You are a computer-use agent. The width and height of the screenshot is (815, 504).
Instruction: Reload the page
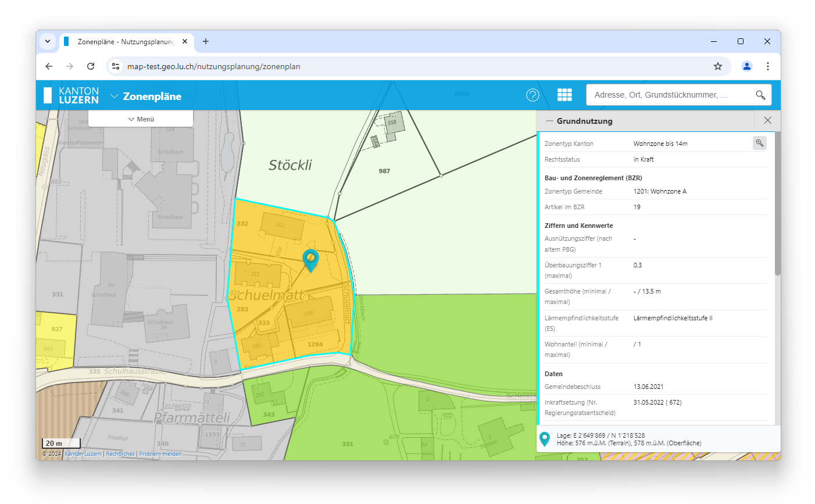click(91, 66)
